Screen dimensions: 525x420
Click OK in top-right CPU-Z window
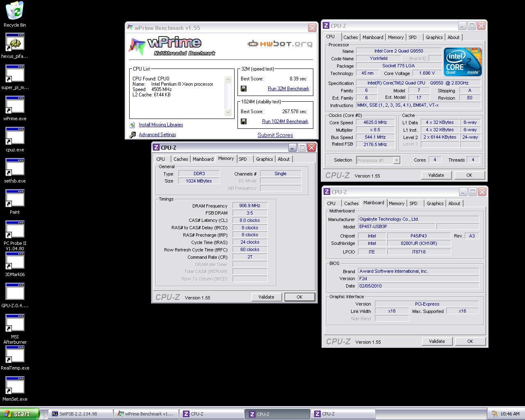[469, 175]
